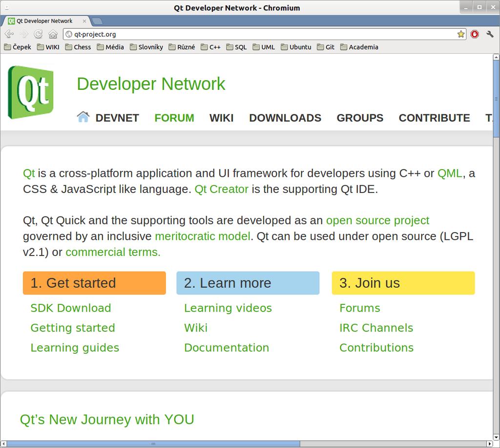The width and height of the screenshot is (500, 448).
Task: Open the Ubuntu bookmarks folder
Action: pyautogui.click(x=296, y=47)
